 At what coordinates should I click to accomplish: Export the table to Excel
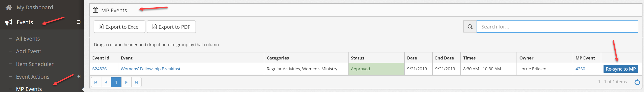point(119,27)
